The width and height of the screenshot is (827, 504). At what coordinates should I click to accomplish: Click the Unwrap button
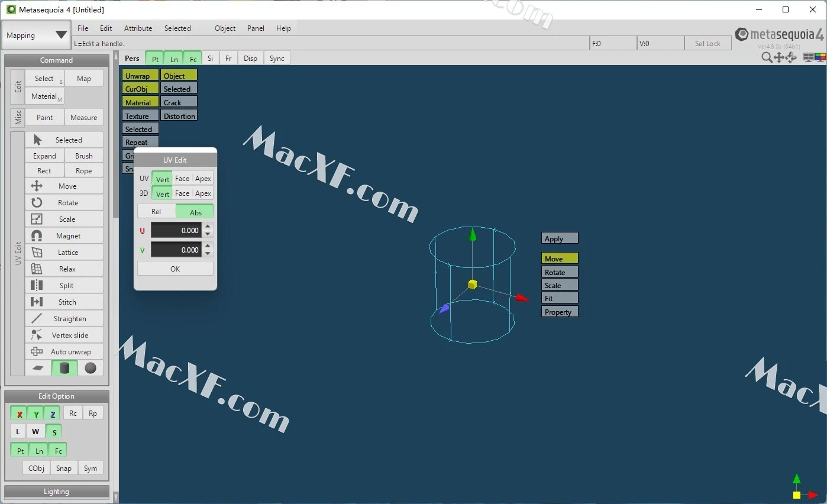[x=140, y=76]
